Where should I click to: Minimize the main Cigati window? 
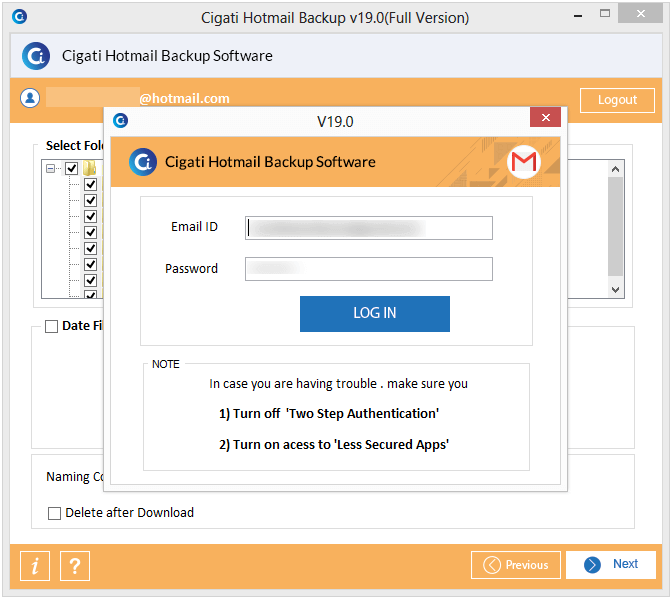578,15
